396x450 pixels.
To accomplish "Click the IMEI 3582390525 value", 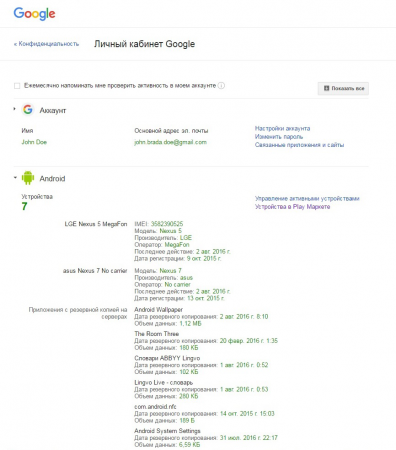I will click(167, 224).
